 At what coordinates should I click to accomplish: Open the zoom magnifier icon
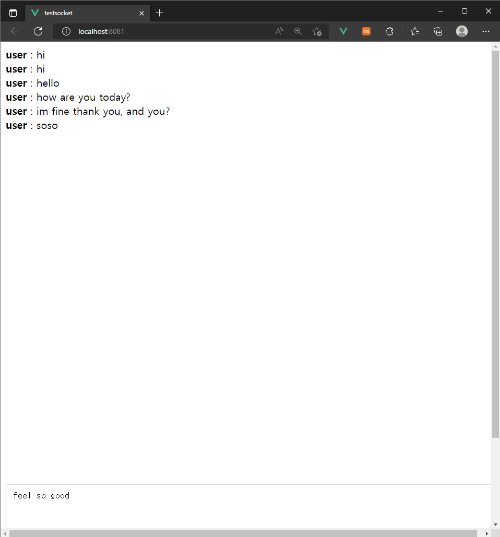coord(298,32)
